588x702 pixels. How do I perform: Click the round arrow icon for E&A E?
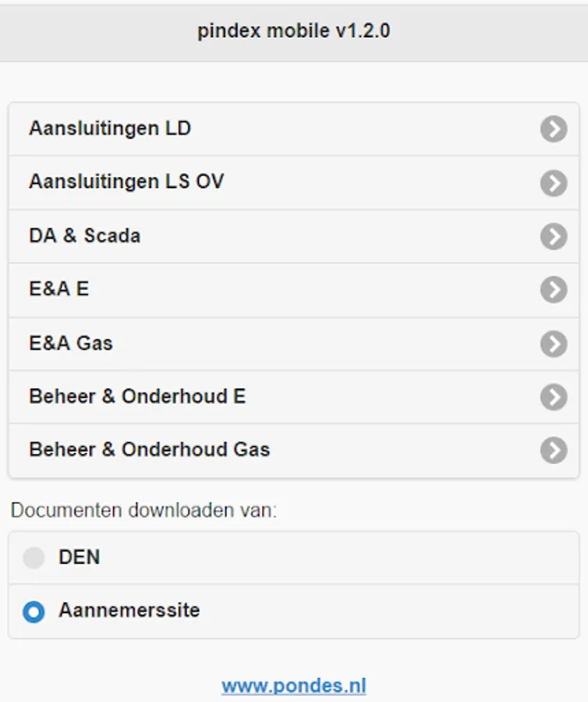coord(554,289)
